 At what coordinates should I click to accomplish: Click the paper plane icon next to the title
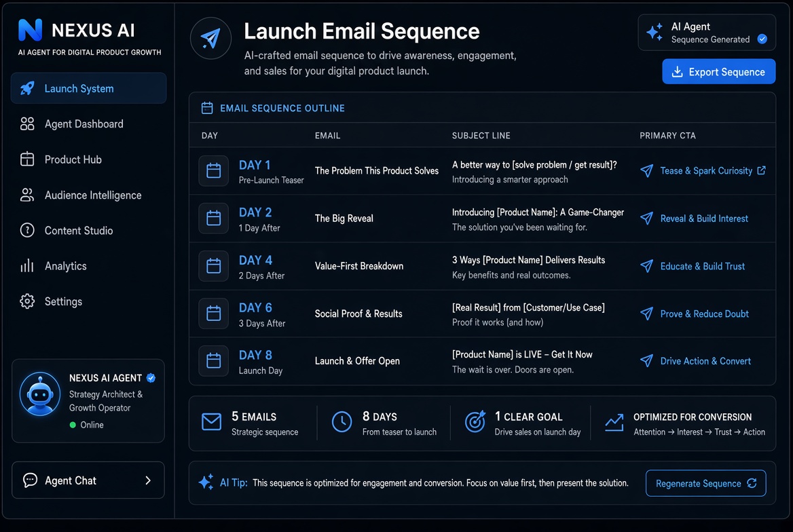[x=211, y=39]
